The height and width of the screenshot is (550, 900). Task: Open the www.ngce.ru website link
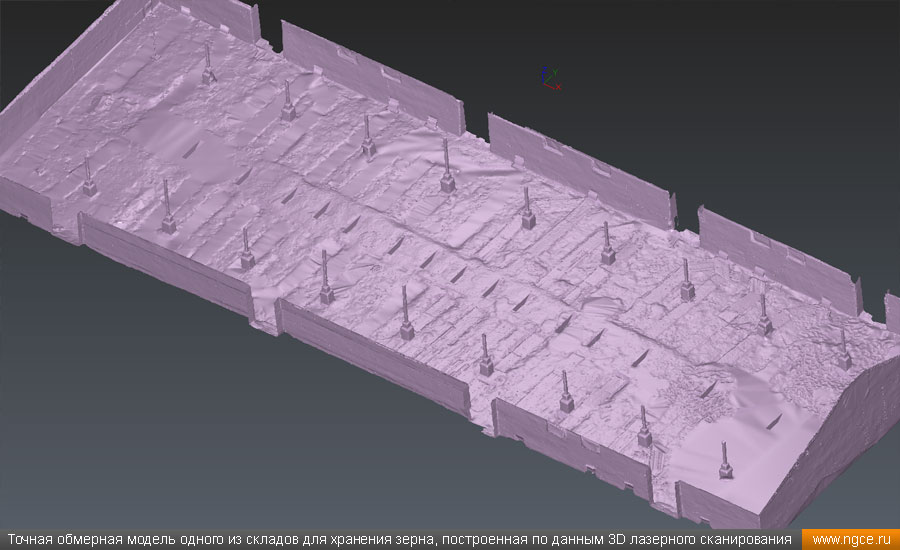[x=851, y=540]
